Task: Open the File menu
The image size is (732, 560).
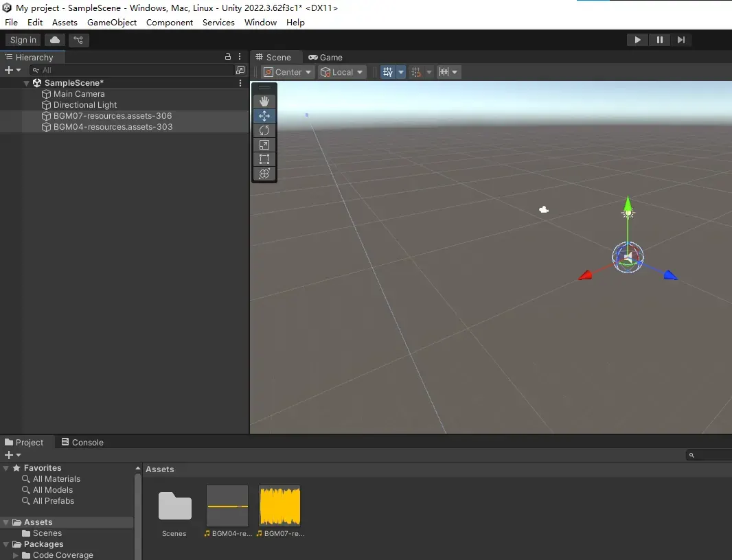Action: point(11,23)
